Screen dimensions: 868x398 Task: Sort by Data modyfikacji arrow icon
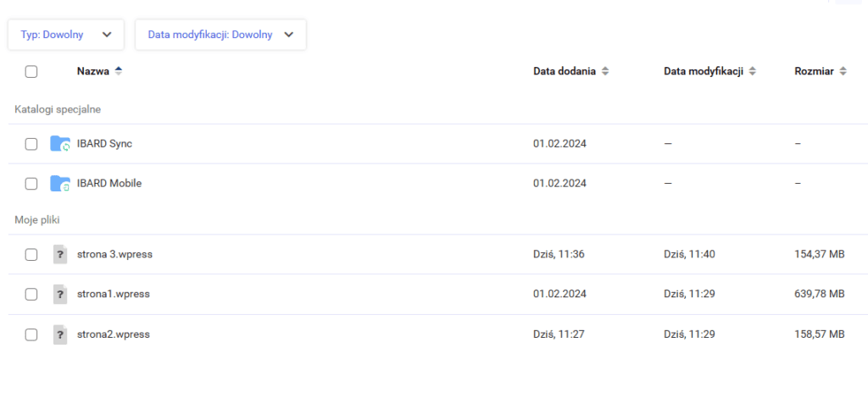pos(753,72)
